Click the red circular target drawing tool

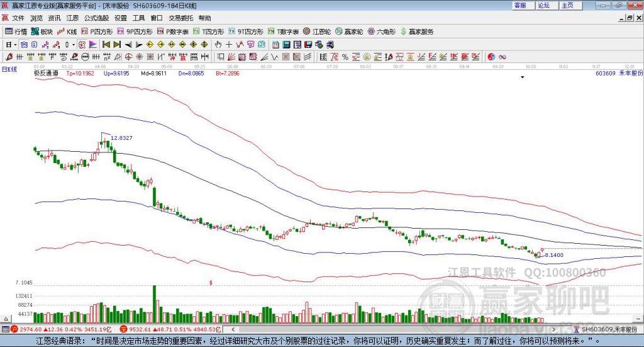(128, 57)
